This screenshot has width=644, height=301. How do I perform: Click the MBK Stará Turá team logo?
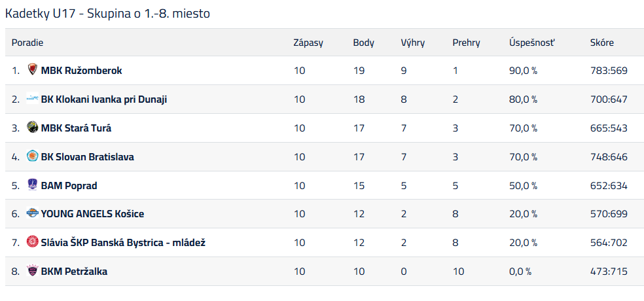coord(33,128)
